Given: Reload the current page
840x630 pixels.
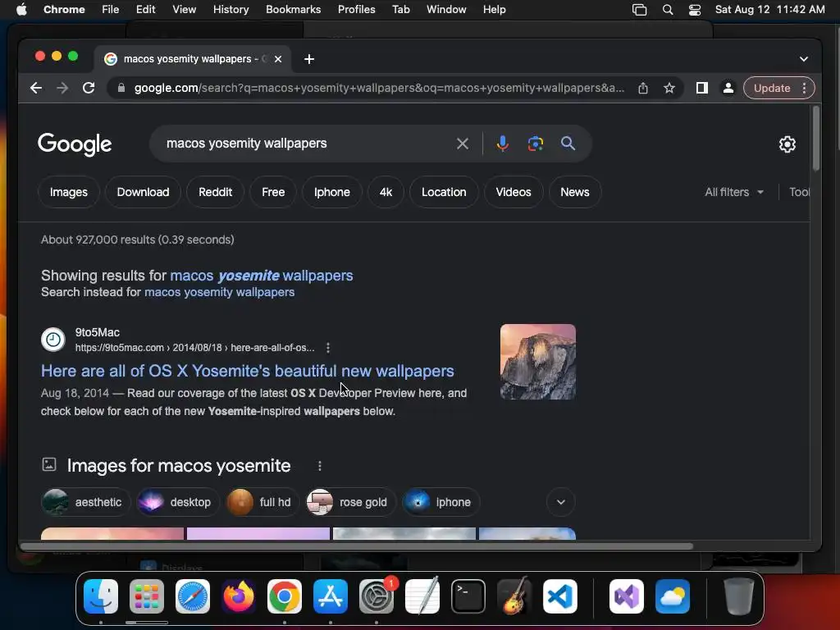Looking at the screenshot, I should (89, 88).
